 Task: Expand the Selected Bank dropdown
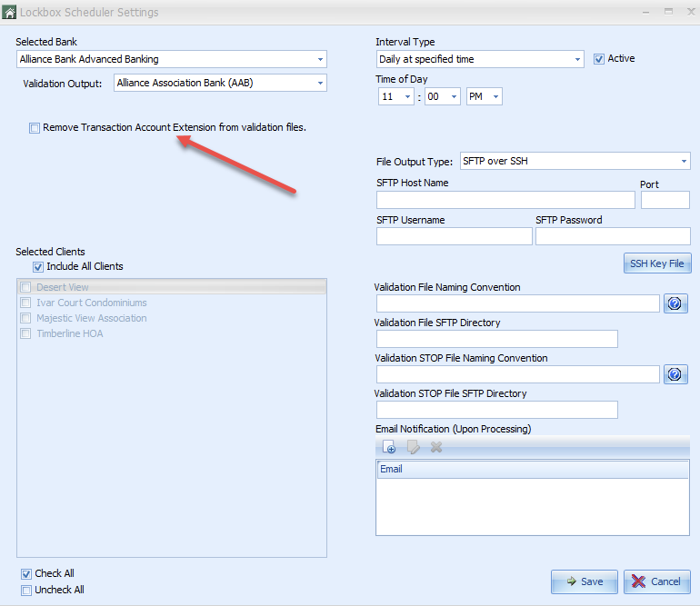(320, 60)
